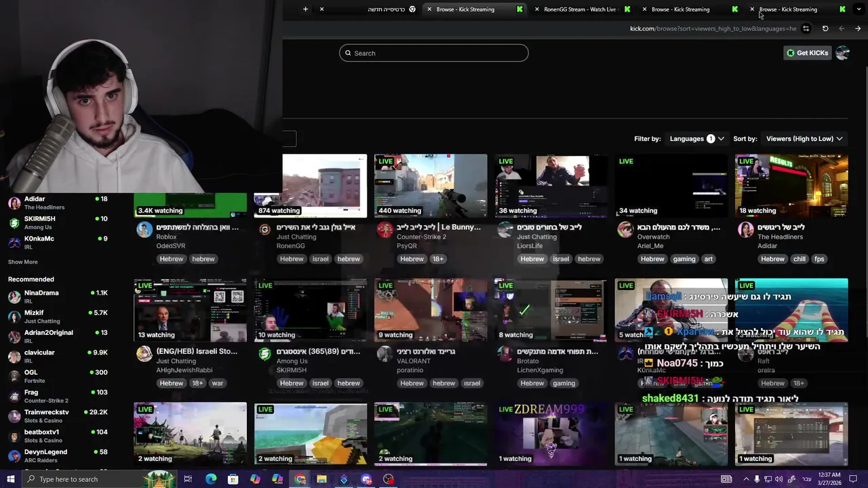Screen dimensions: 868x488
Task: Open the browser tab search chevron
Action: tap(858, 9)
